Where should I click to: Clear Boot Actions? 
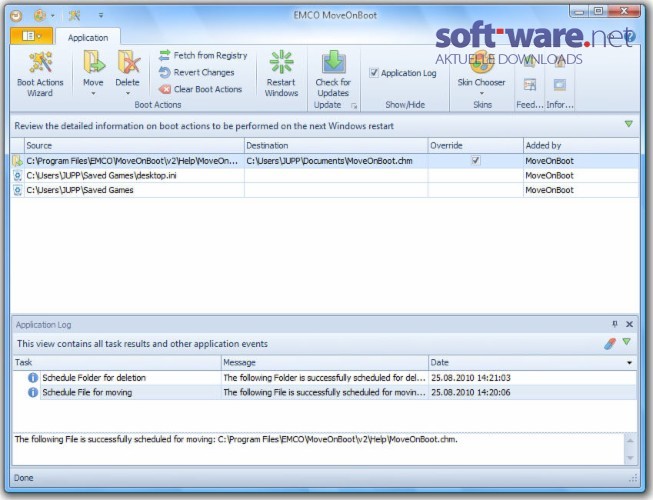pyautogui.click(x=200, y=89)
